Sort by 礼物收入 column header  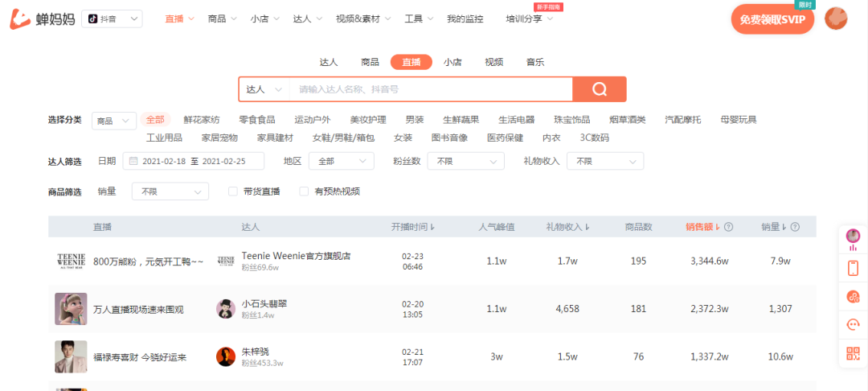(567, 227)
